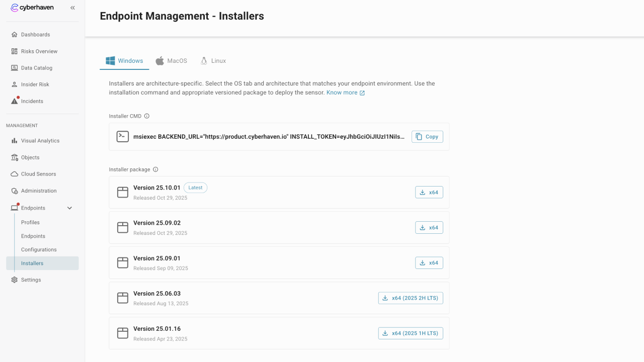Collapse the sidebar with double-chevron icon
This screenshot has width=644, height=362.
[x=72, y=8]
